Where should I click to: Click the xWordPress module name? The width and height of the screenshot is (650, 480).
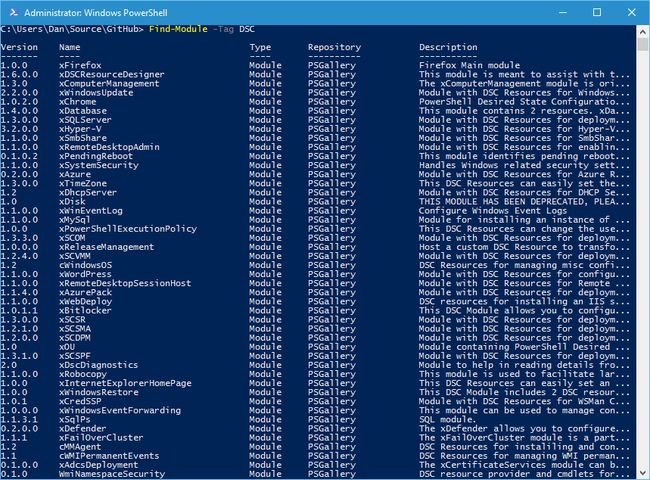click(x=85, y=274)
